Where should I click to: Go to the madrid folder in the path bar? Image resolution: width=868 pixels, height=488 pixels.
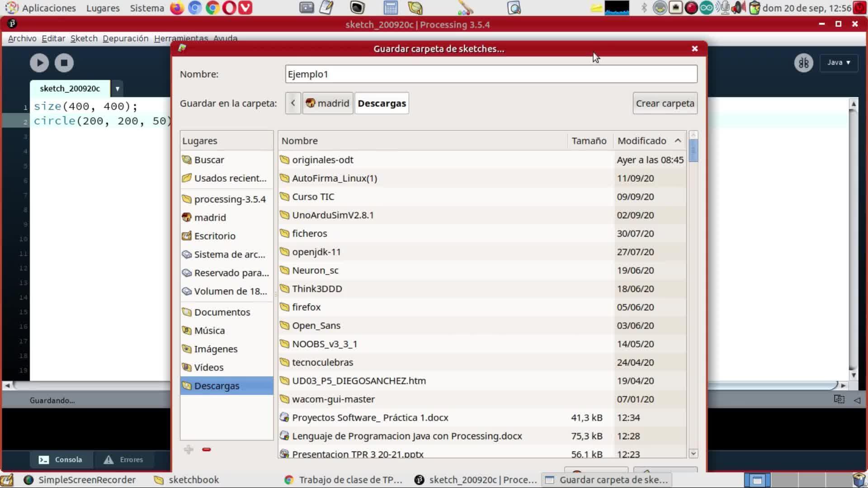pos(328,103)
